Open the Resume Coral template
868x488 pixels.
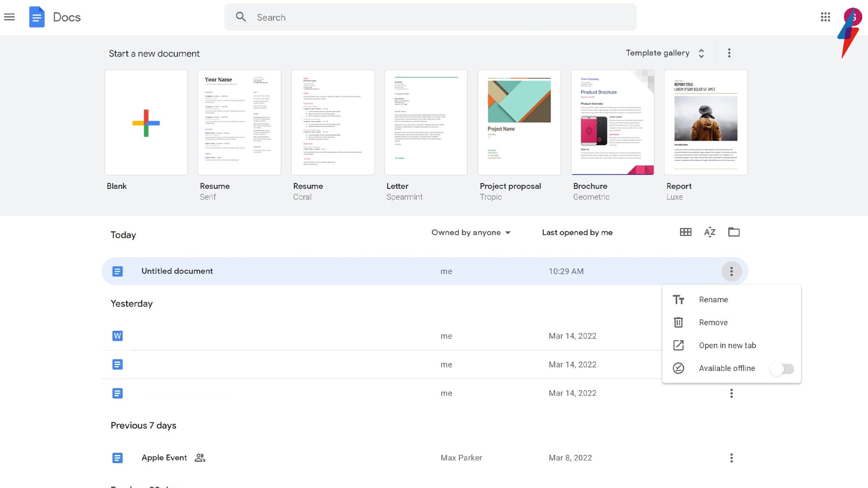[333, 122]
